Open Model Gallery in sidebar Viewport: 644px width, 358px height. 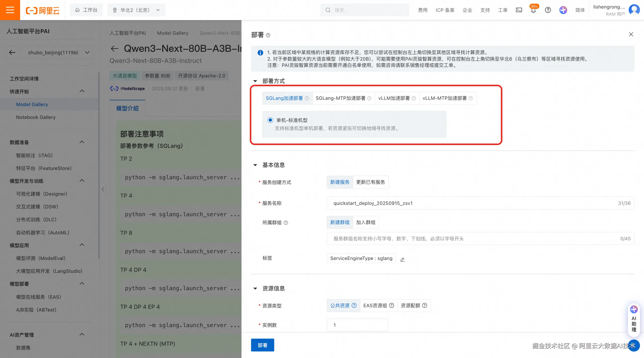point(32,104)
